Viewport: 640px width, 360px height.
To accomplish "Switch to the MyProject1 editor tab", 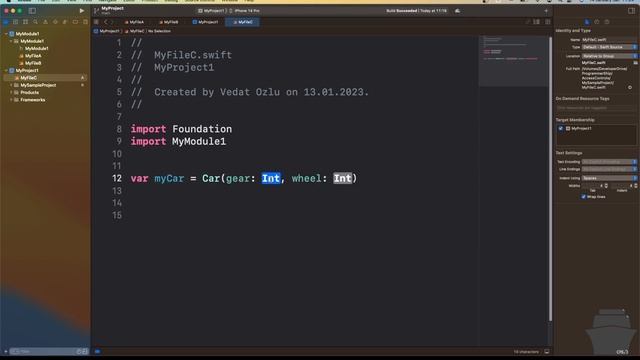I will (206, 22).
